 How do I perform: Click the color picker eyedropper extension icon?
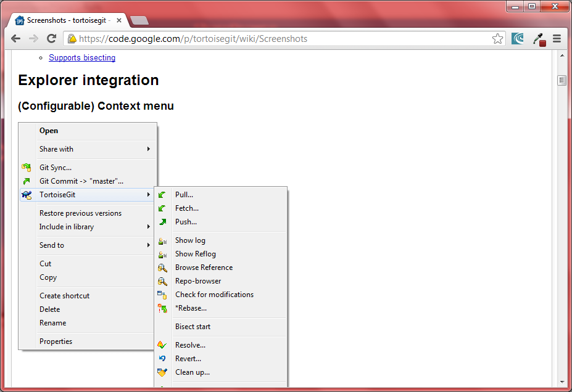pos(539,39)
